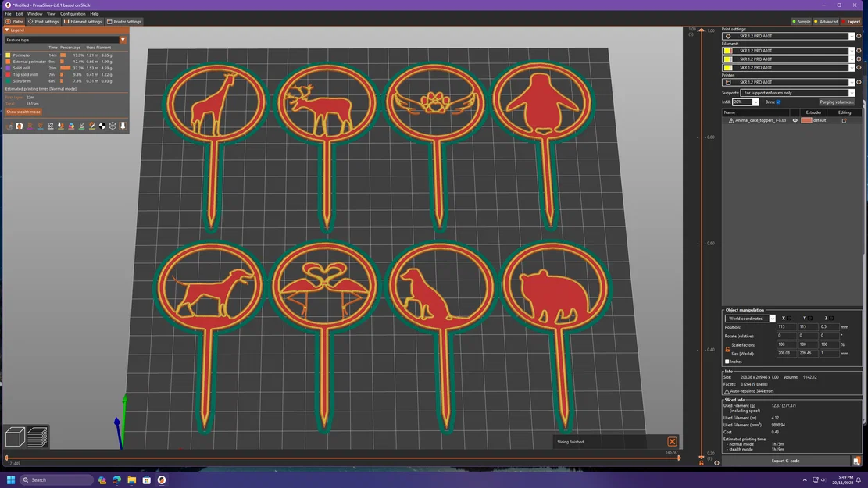Switch to layers preview icon
Screen dimensions: 868x488
tap(37, 436)
